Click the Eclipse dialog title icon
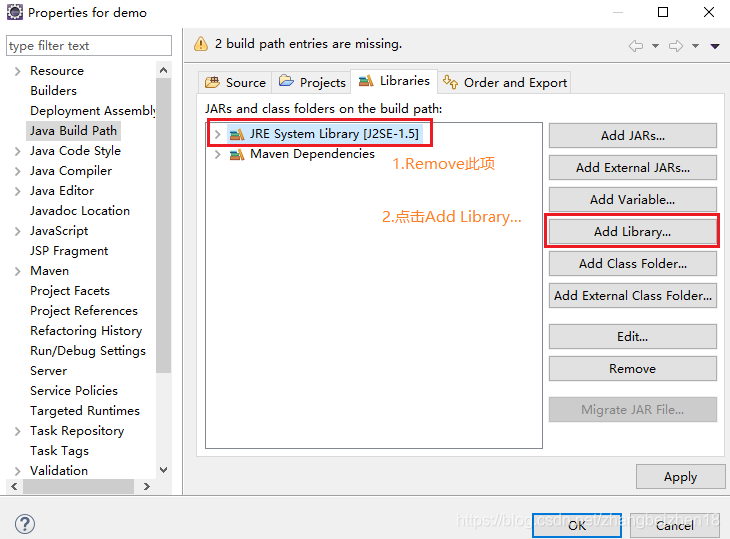This screenshot has width=730, height=539. click(14, 12)
